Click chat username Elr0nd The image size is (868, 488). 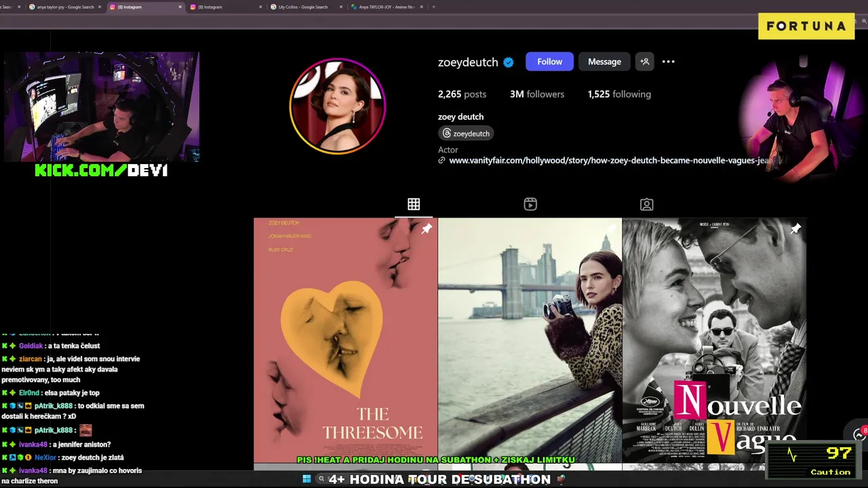(x=29, y=392)
